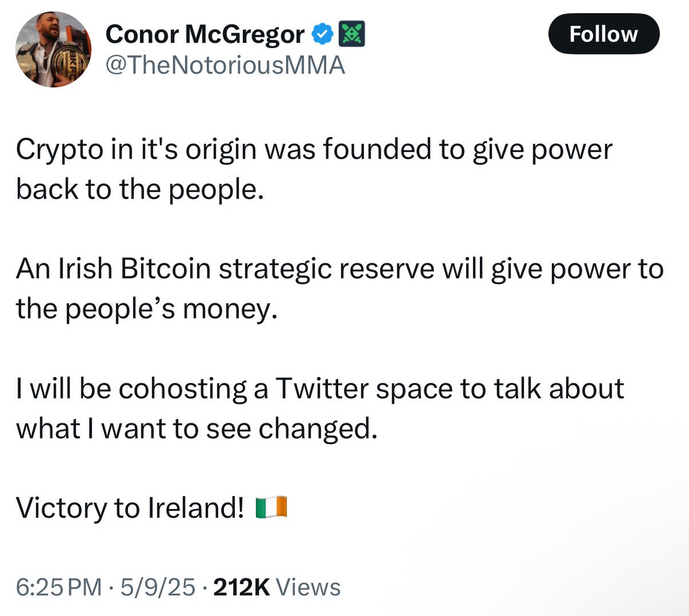This screenshot has width=689, height=616.
Task: Follow the Conor McGregor account
Action: tap(603, 34)
